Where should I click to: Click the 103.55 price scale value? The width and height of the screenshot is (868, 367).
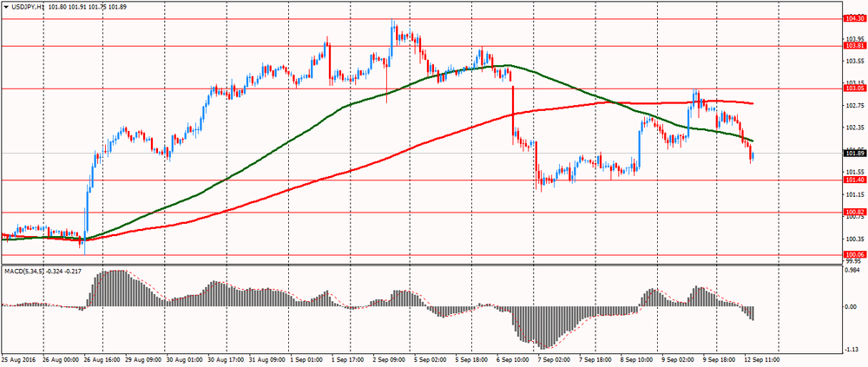coord(854,61)
